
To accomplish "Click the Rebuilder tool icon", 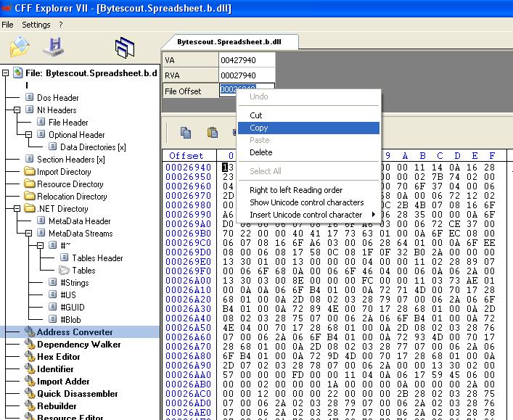I will pos(30,405).
